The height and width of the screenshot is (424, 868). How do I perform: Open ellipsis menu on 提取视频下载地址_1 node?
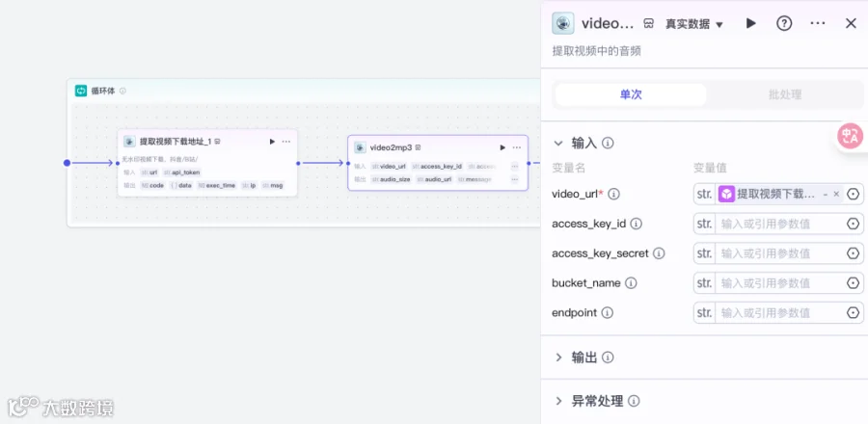tap(285, 142)
